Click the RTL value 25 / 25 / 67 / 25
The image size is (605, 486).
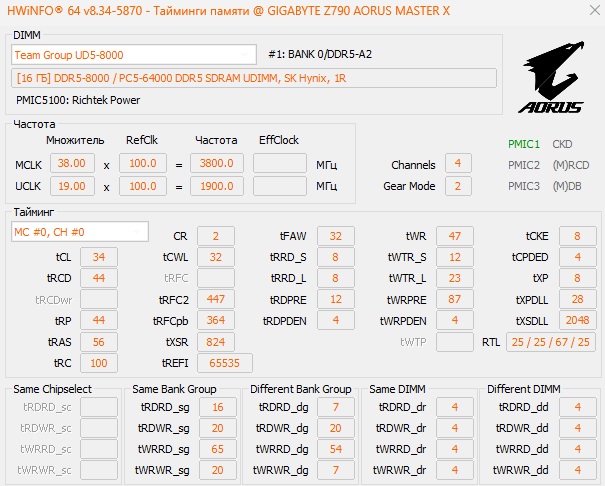tap(551, 342)
